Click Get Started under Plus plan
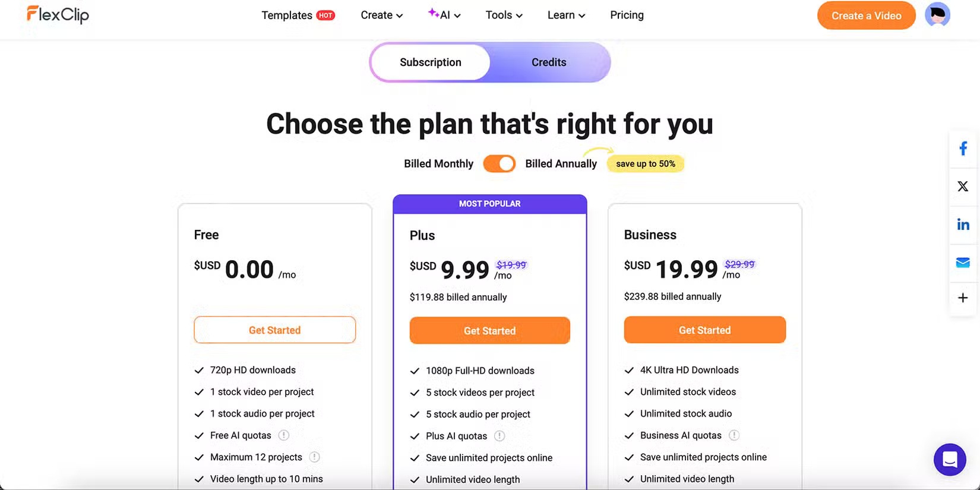This screenshot has height=490, width=980. click(x=489, y=331)
